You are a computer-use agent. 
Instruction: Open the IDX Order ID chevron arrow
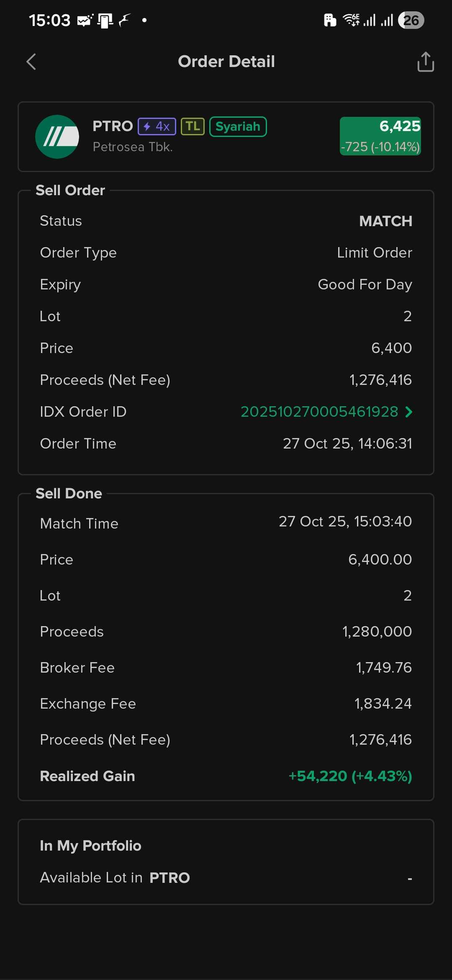[x=409, y=412]
